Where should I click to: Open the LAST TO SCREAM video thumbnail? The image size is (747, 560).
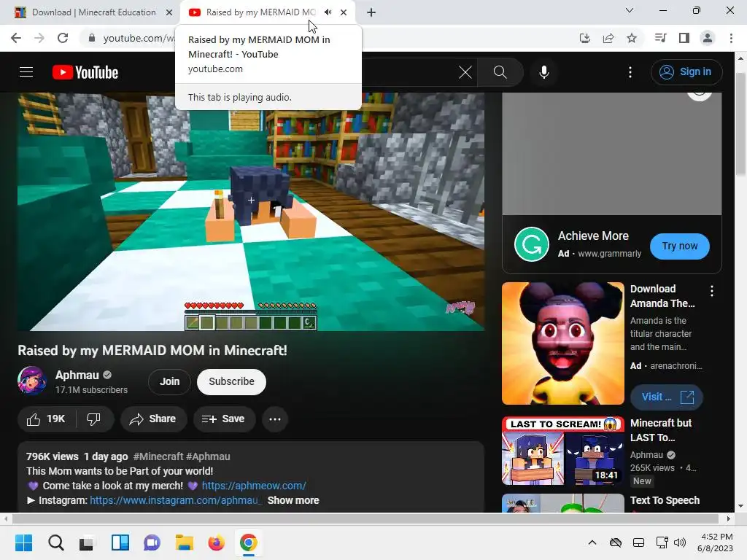point(562,451)
